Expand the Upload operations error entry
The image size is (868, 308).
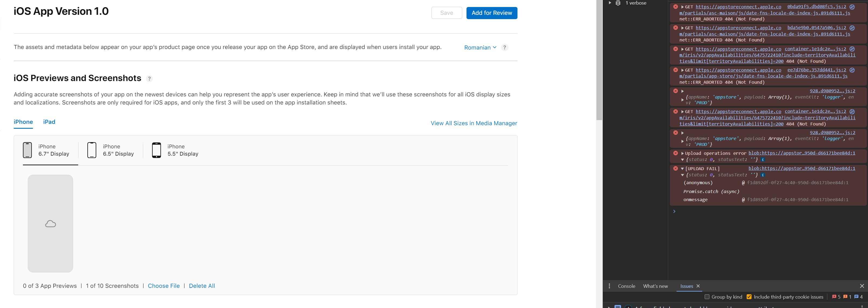click(682, 153)
